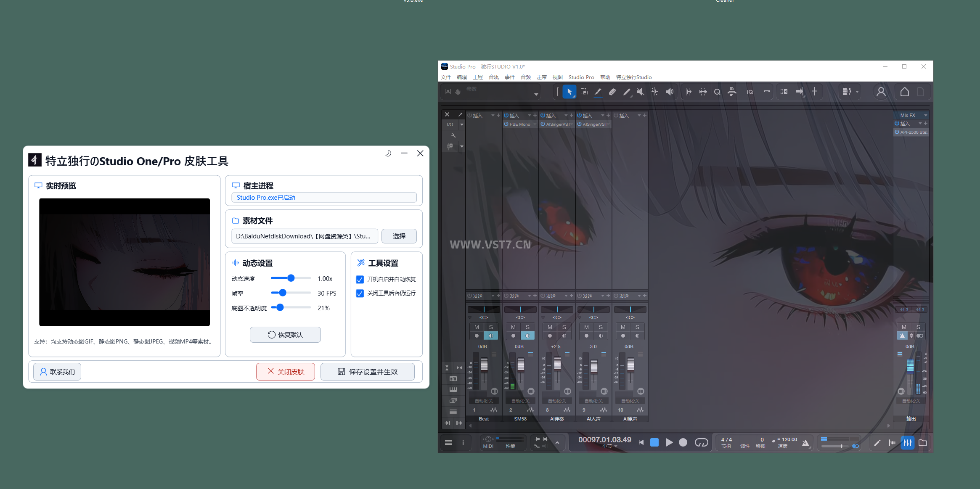
Task: Select the Arrow tool in Studio Pro toolbar
Action: [x=569, y=92]
